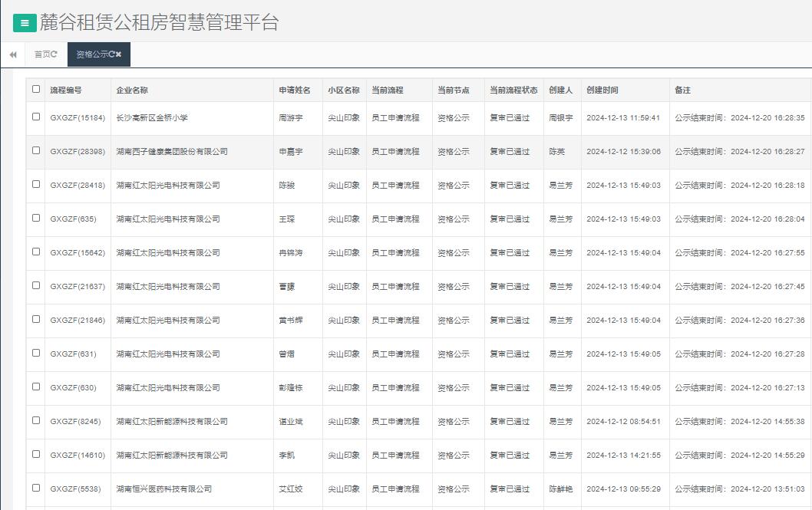Tick the checkbox for row GXGZF(635)
The height and width of the screenshot is (510, 812).
[36, 218]
